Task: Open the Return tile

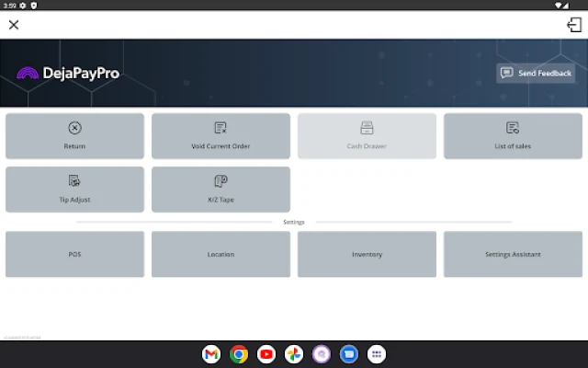Action: [x=74, y=136]
